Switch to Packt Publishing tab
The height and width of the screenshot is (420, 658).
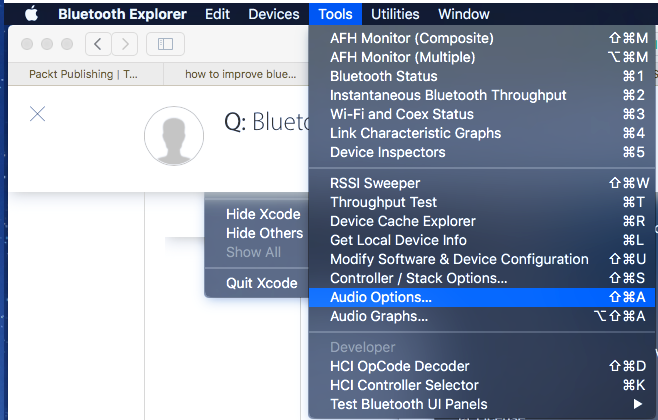(x=86, y=74)
